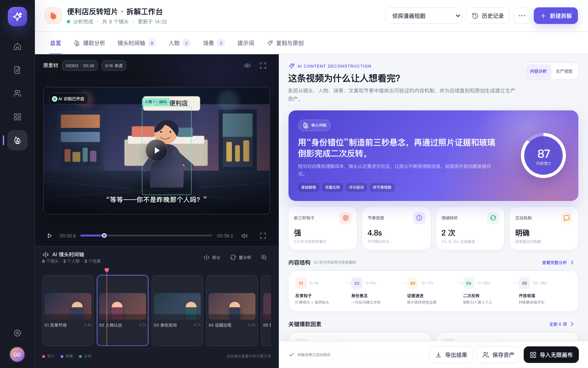Click the fullscreen icon in source header
588x368 pixels.
263,66
